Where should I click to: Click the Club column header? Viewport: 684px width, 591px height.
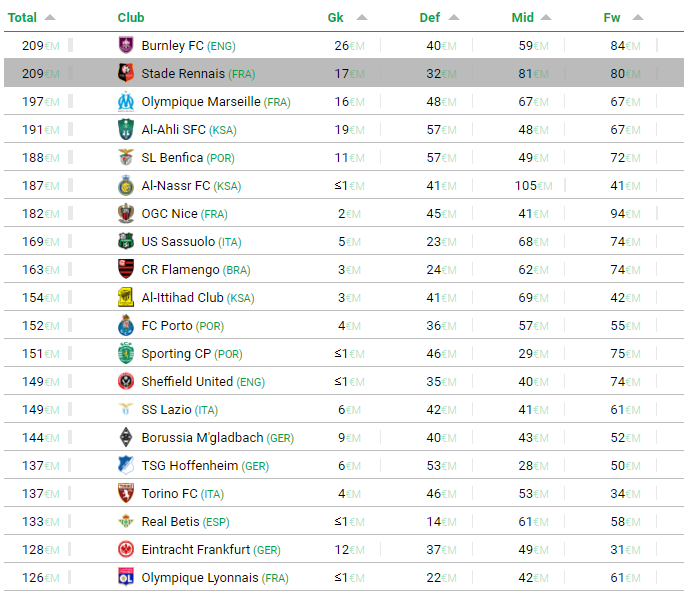tap(131, 17)
